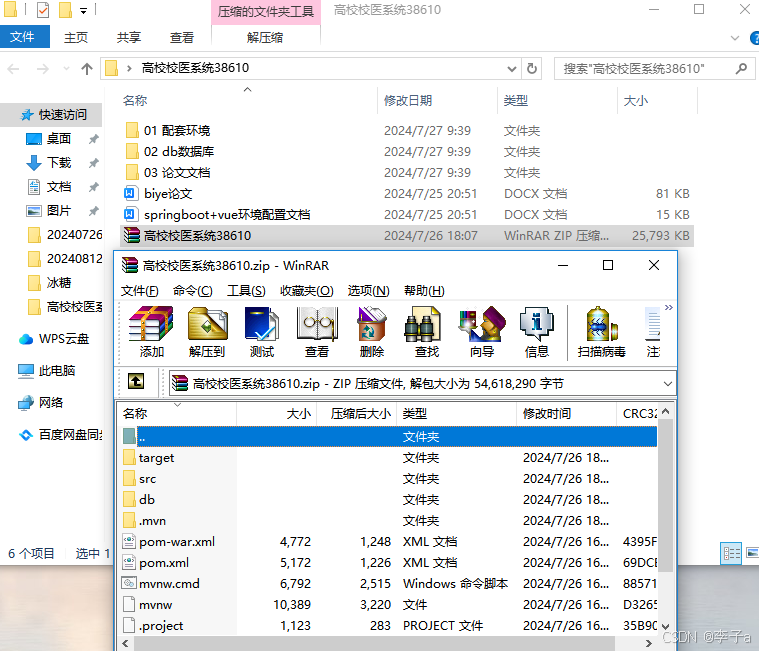Click the 删除 (Delete) toolbar icon

point(372,332)
